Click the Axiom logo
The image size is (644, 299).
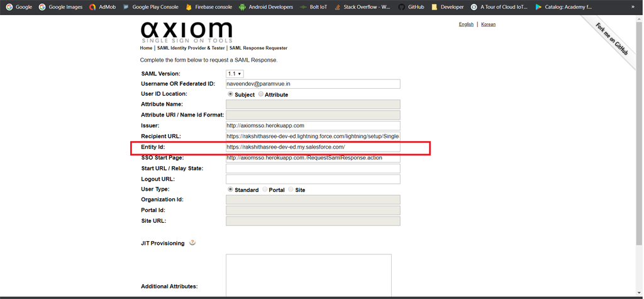(186, 32)
